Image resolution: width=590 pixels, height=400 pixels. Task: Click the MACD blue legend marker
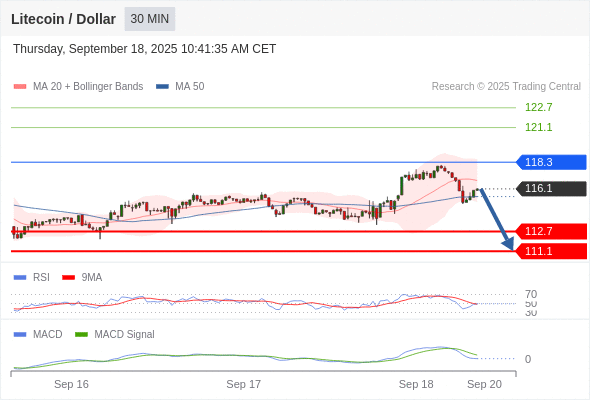(x=20, y=335)
